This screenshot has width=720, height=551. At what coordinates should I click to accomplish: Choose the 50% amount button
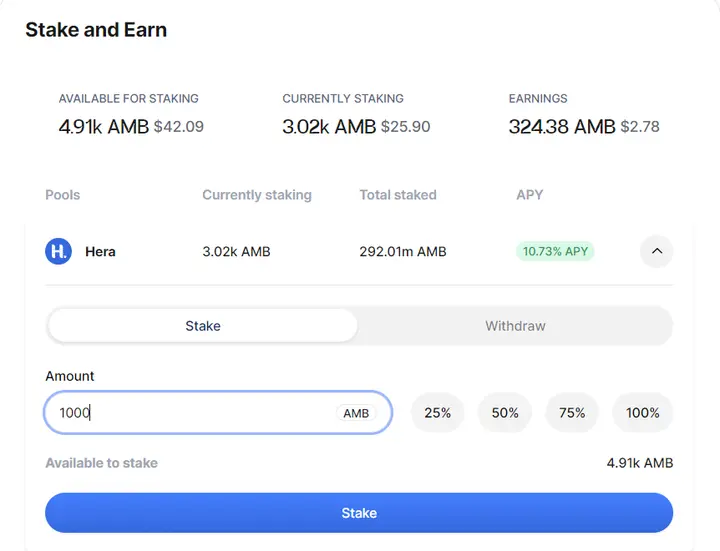point(505,412)
